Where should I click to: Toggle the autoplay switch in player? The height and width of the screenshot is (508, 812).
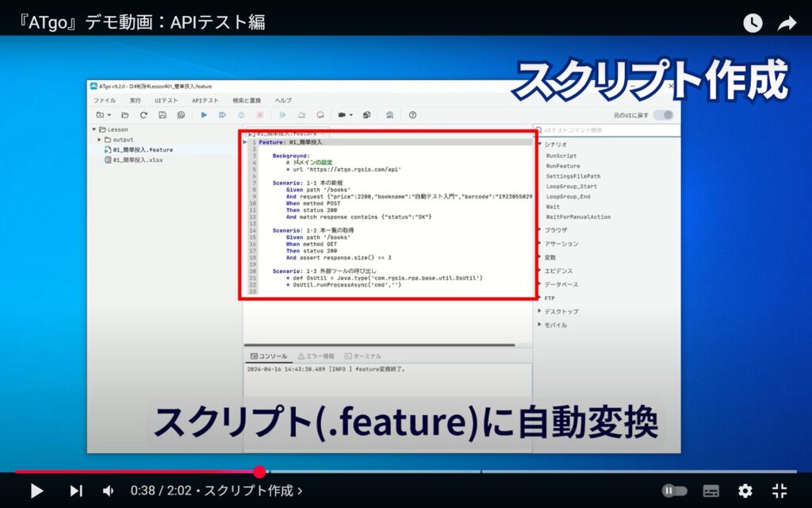[674, 491]
